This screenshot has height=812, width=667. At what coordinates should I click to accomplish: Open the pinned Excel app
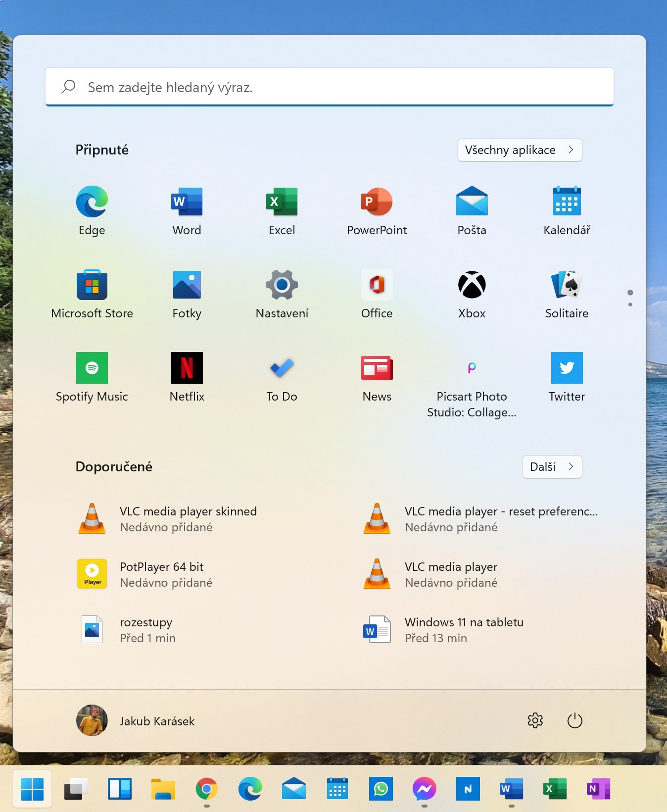click(x=282, y=211)
